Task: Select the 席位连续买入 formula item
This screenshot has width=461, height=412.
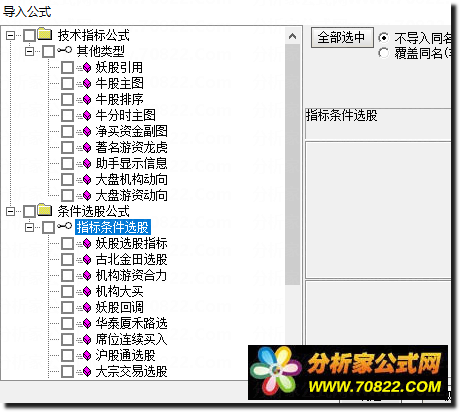Action: click(131, 339)
